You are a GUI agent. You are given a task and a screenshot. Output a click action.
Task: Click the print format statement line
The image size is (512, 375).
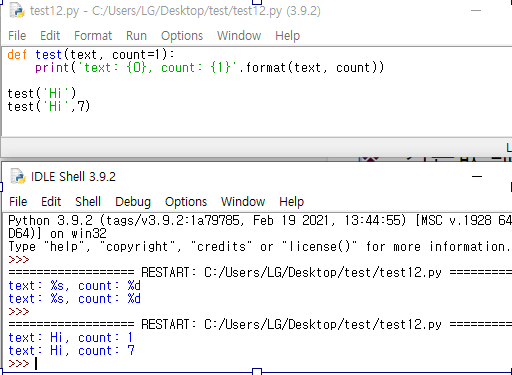click(x=210, y=68)
